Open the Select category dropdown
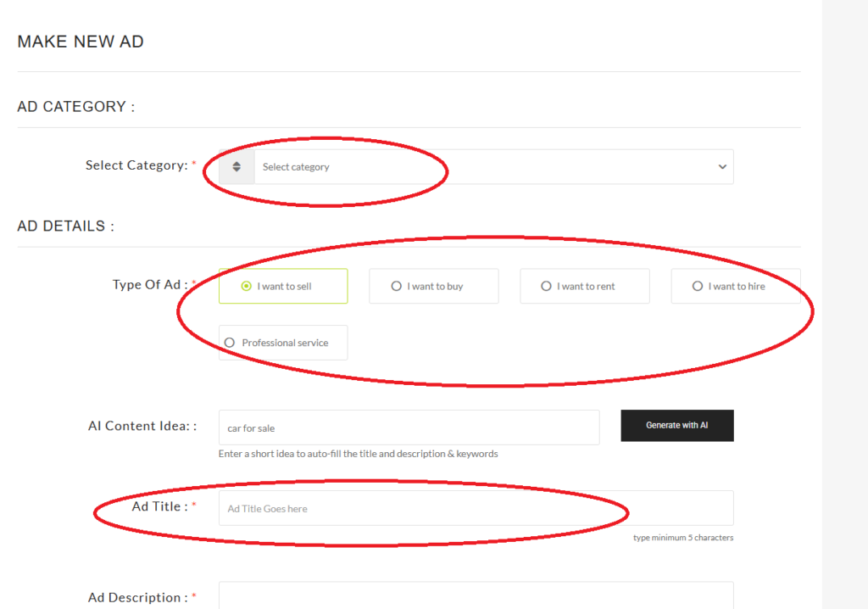This screenshot has width=868, height=609. [x=494, y=167]
